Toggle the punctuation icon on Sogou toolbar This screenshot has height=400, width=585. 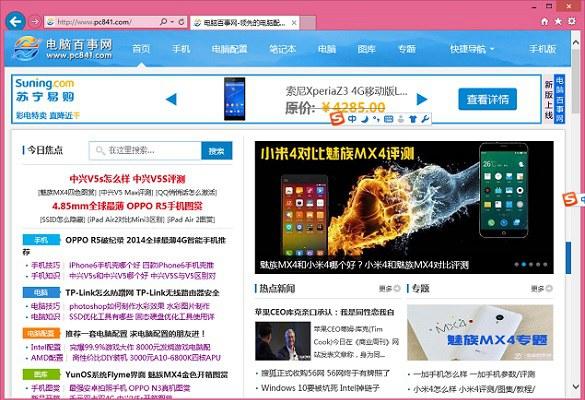[376, 119]
